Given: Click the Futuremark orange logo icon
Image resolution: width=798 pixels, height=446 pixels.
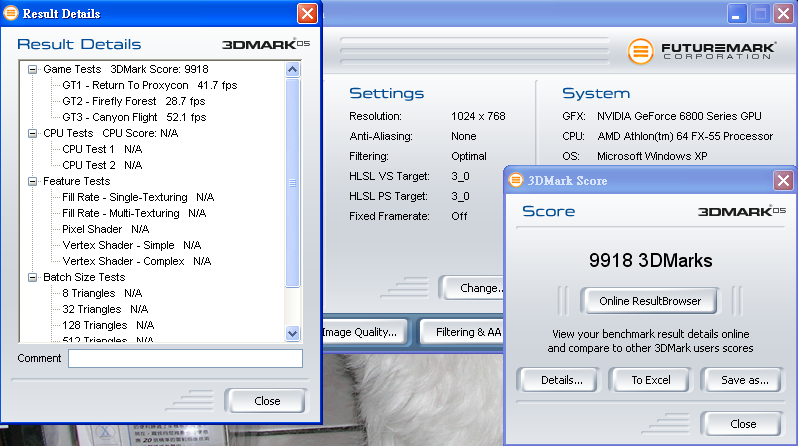Looking at the screenshot, I should [x=640, y=51].
